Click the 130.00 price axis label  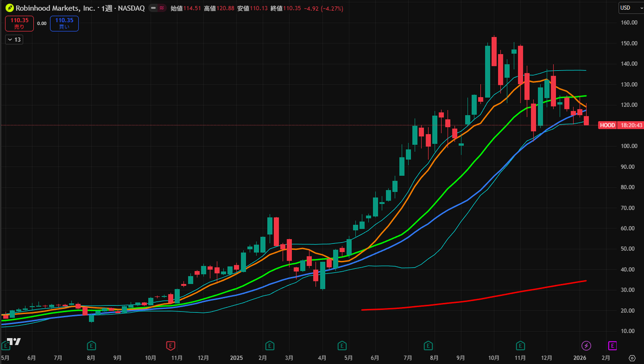pos(630,85)
